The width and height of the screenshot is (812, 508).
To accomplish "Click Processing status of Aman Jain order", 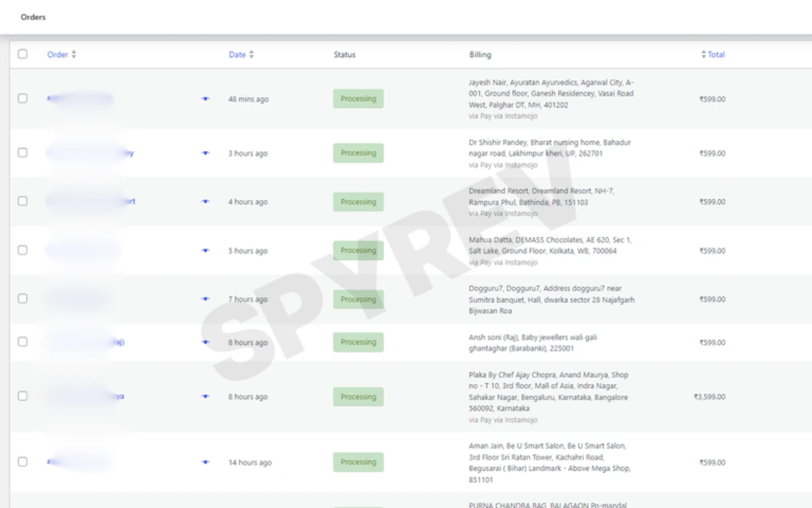I will [x=358, y=463].
